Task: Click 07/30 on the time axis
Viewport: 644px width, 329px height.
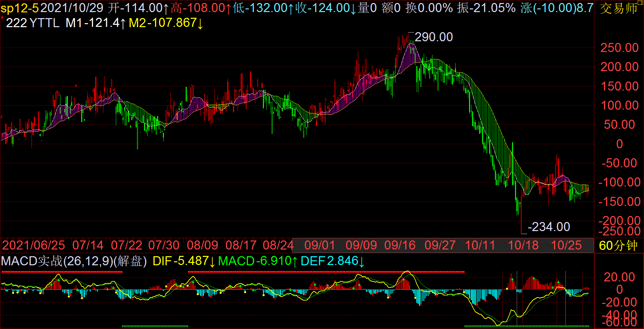Action: (164, 245)
